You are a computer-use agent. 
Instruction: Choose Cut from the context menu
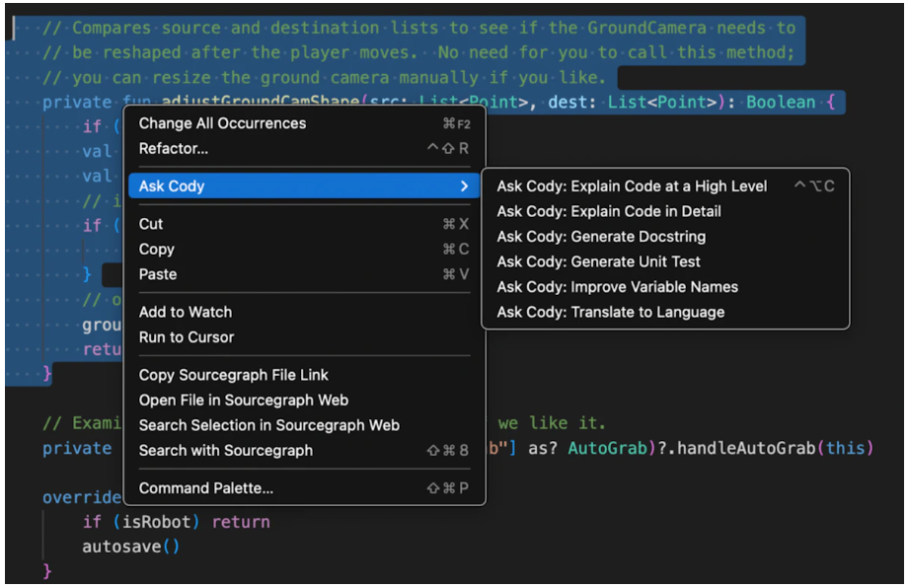(x=304, y=224)
